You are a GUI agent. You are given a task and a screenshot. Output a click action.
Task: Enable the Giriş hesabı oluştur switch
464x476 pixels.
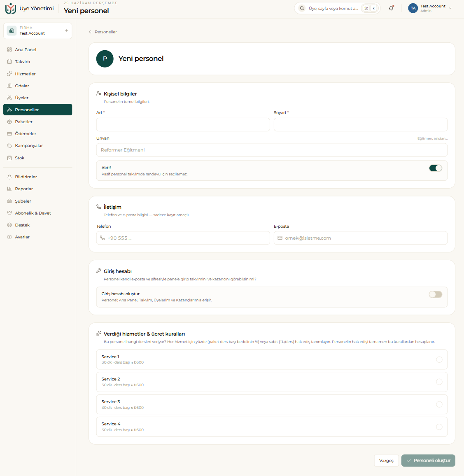[436, 294]
